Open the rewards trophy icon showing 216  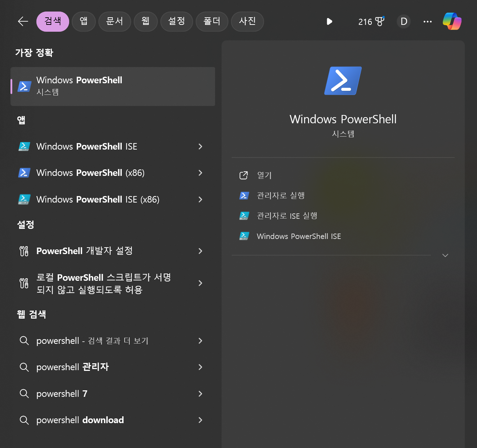(380, 22)
